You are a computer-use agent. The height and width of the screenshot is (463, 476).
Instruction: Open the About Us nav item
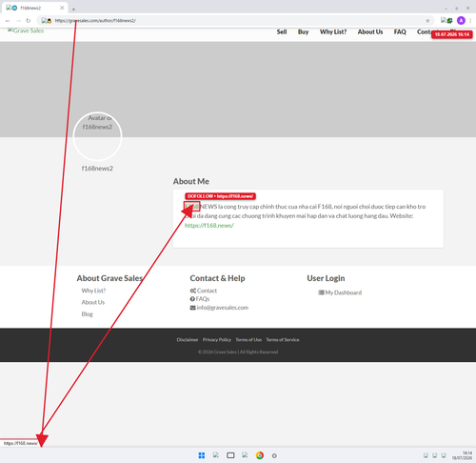tap(370, 32)
